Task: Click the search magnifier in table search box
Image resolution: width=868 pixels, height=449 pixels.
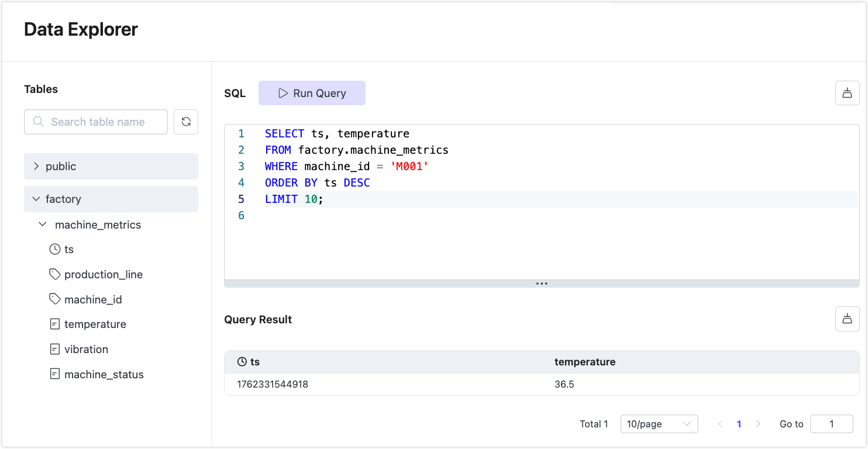Action: [38, 122]
